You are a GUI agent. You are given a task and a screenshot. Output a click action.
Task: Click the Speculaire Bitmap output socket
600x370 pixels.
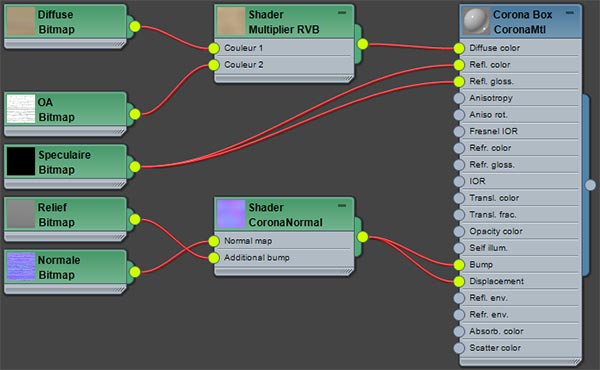coord(135,167)
